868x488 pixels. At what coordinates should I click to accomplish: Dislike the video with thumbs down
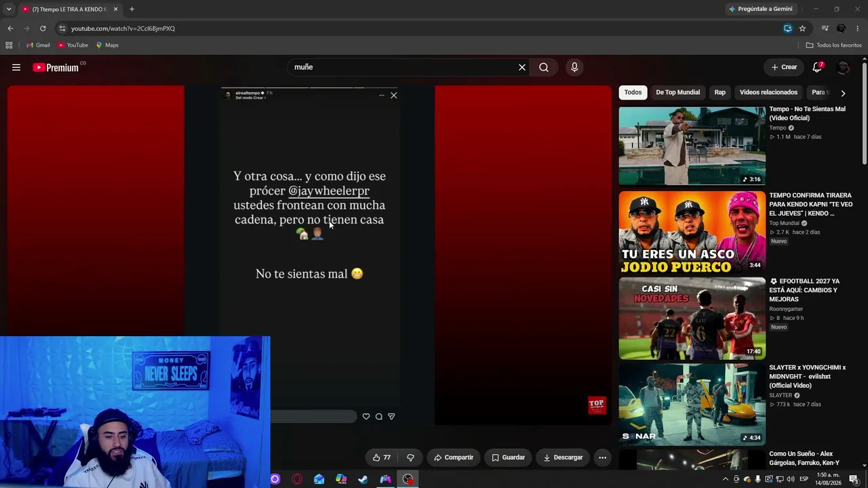point(410,457)
